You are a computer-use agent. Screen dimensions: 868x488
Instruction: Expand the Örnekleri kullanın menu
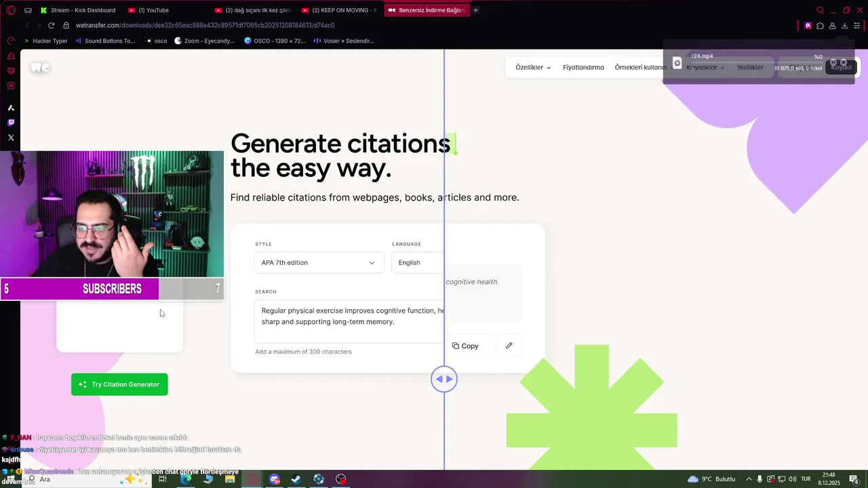[x=644, y=68]
